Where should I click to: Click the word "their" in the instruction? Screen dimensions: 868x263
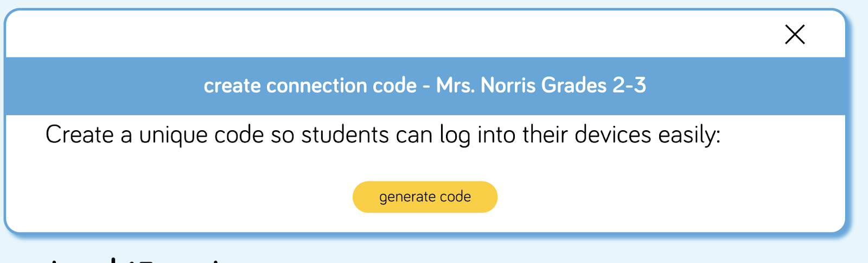click(545, 134)
